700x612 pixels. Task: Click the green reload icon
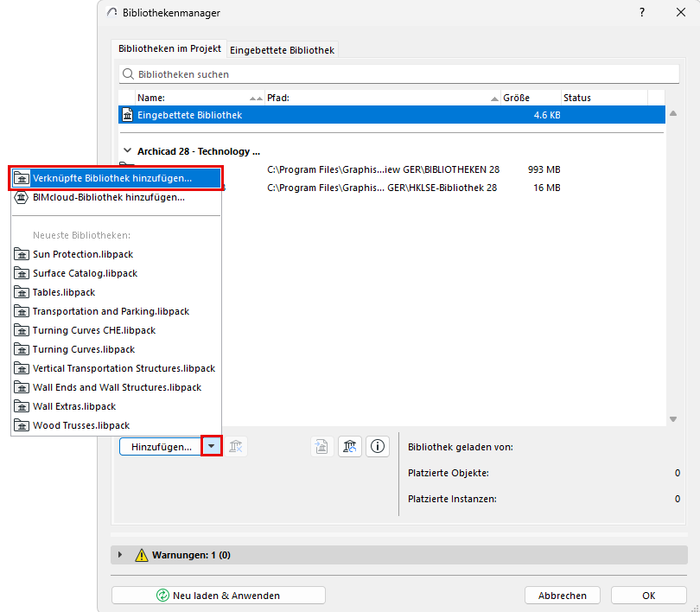click(163, 595)
